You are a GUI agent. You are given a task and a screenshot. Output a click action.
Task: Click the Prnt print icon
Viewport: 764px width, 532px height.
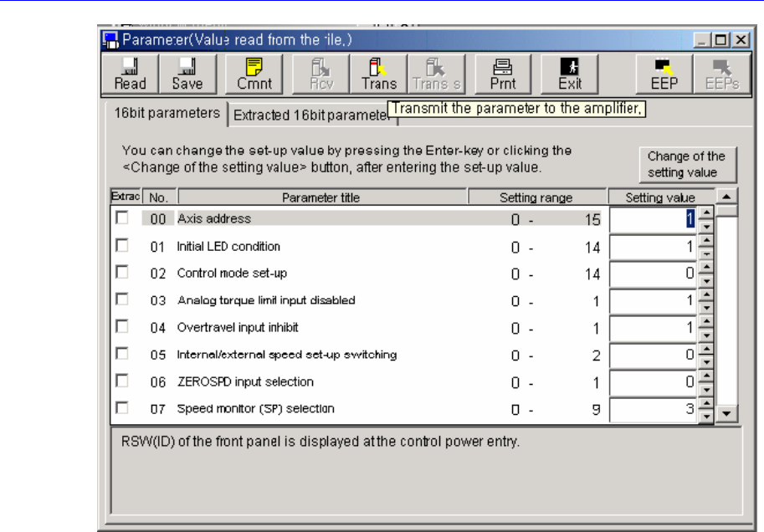503,74
